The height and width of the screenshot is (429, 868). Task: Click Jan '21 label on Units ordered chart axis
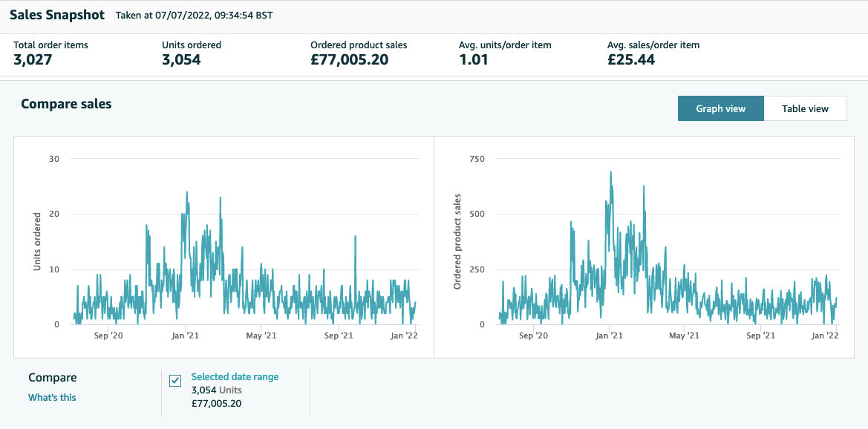point(184,336)
